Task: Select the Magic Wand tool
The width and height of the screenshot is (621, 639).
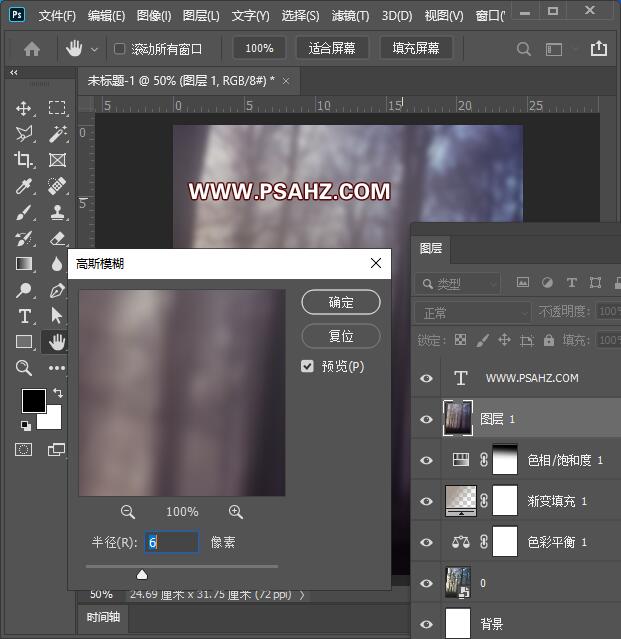Action: coord(57,134)
